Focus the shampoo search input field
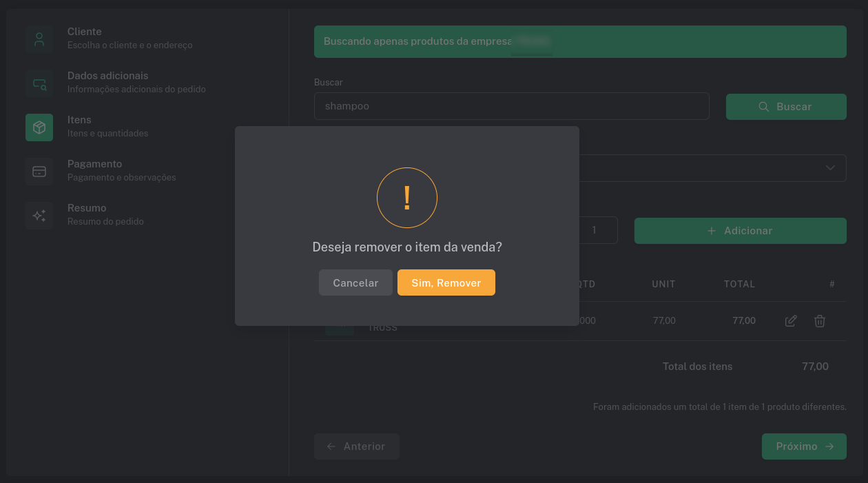868x483 pixels. [511, 107]
